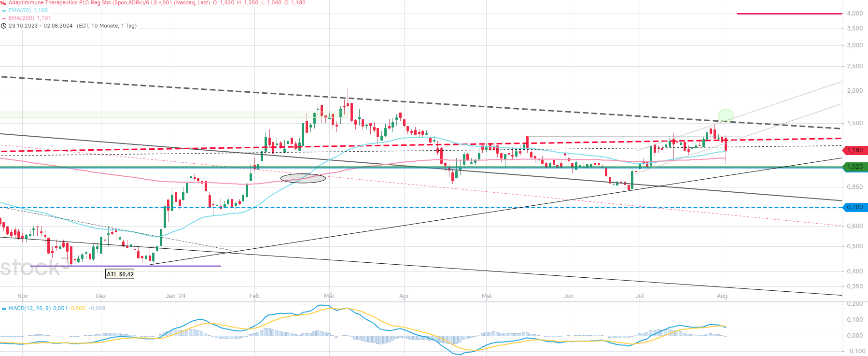868x356 pixels.
Task: Click the 3,500 price axis label
Action: tap(855, 28)
